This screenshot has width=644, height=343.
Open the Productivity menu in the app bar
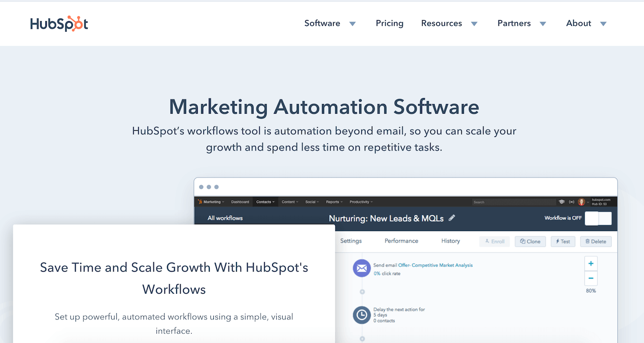click(361, 202)
